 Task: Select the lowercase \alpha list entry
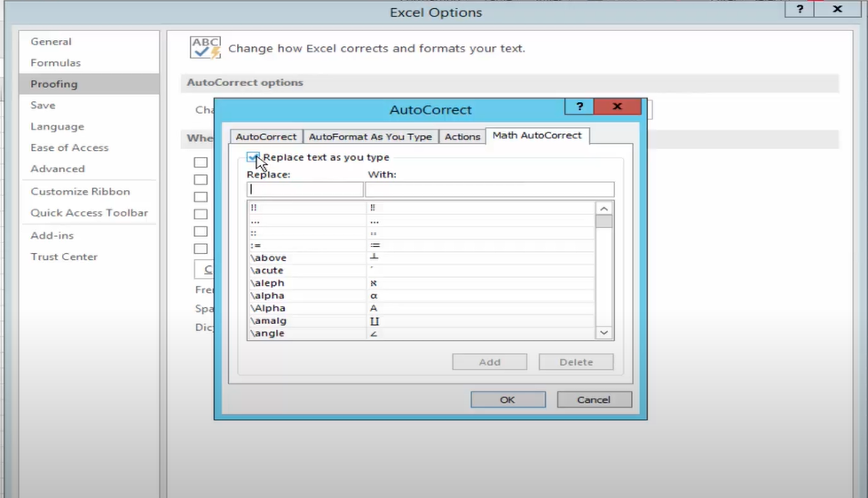(421, 296)
